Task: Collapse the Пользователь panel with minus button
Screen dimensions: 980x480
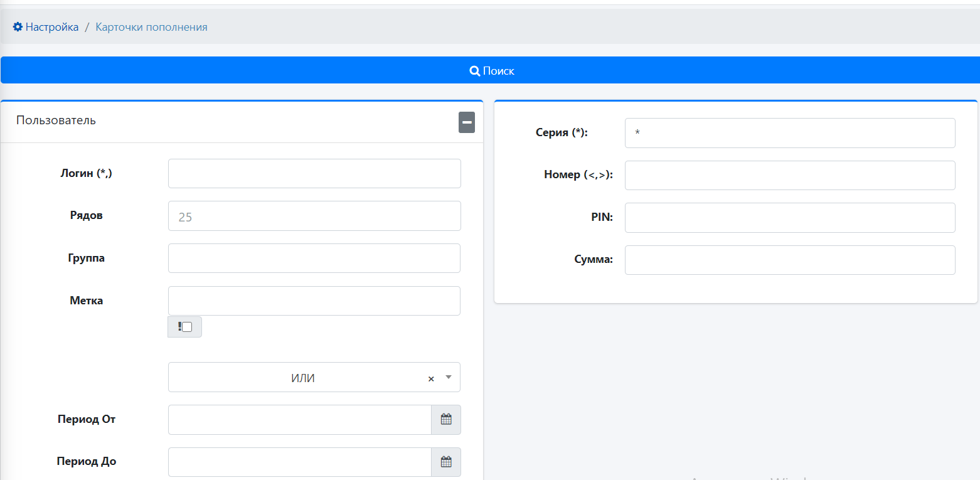Action: click(467, 122)
